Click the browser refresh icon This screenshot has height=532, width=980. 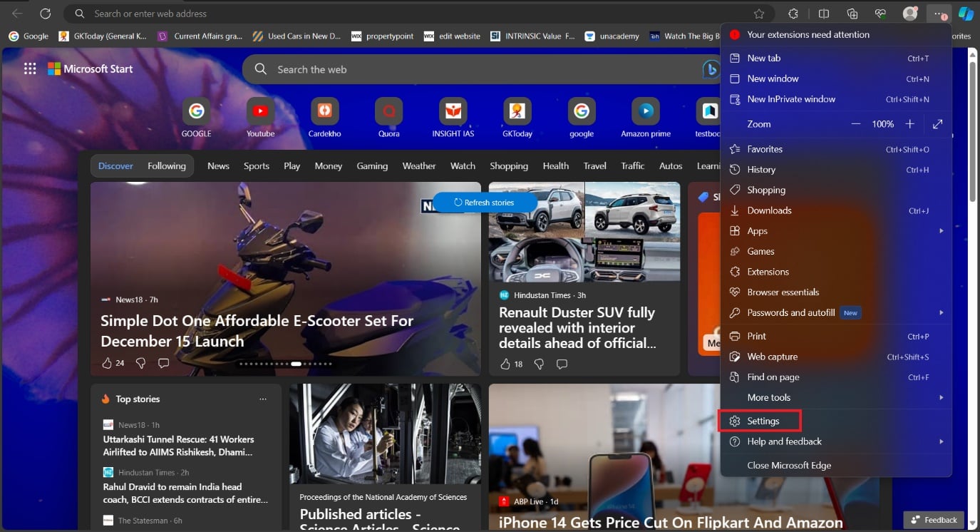pos(45,14)
